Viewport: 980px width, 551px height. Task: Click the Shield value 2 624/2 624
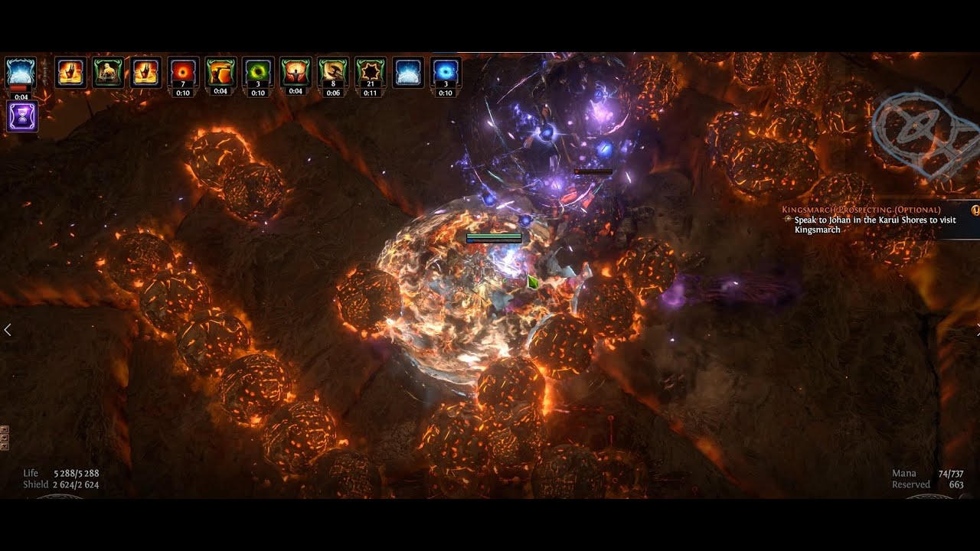(x=76, y=485)
